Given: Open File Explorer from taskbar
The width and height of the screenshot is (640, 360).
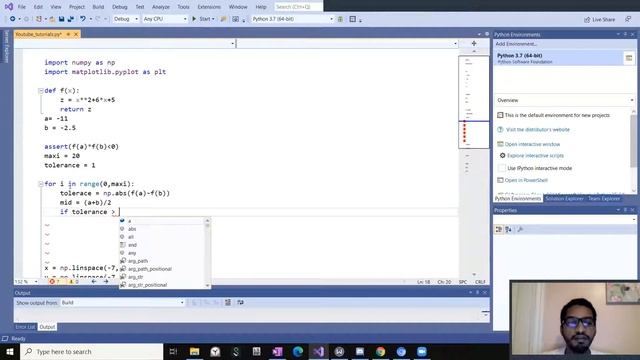Looking at the screenshot, I should 195,351.
